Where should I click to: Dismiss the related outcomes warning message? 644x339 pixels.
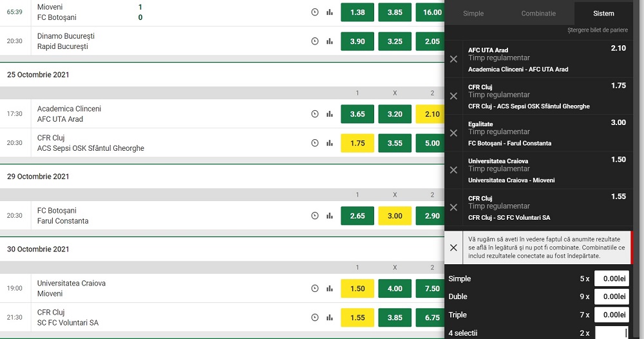(453, 247)
